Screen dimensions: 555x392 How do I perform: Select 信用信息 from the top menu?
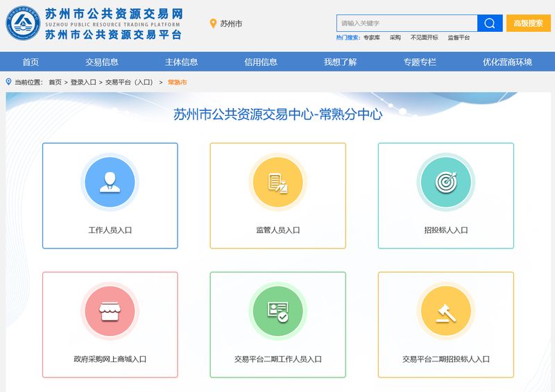coord(261,62)
